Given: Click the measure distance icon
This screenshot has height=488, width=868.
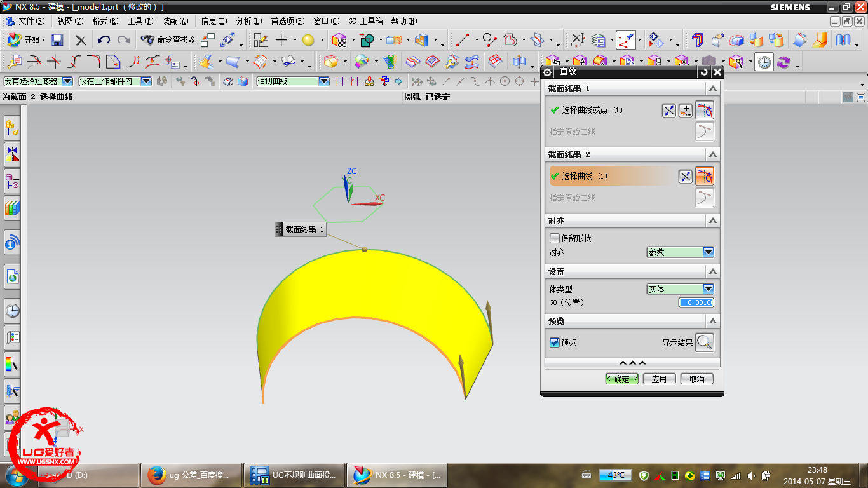Looking at the screenshot, I should click(577, 40).
